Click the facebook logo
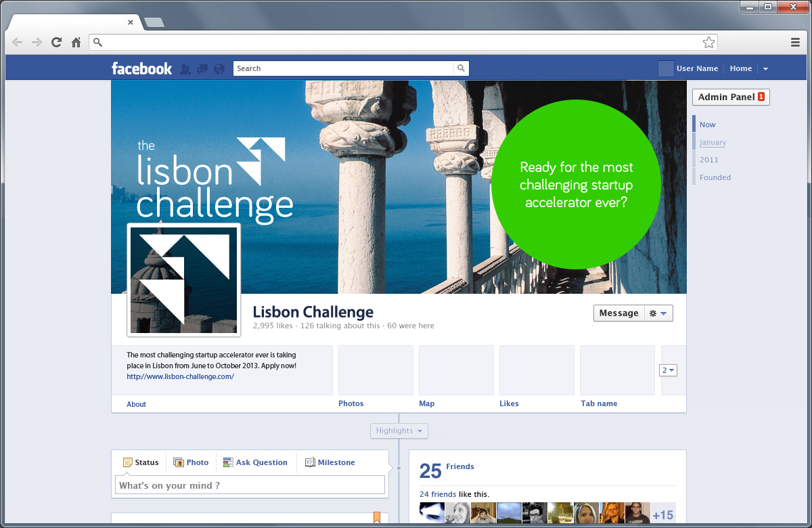This screenshot has height=528, width=812. pos(141,68)
